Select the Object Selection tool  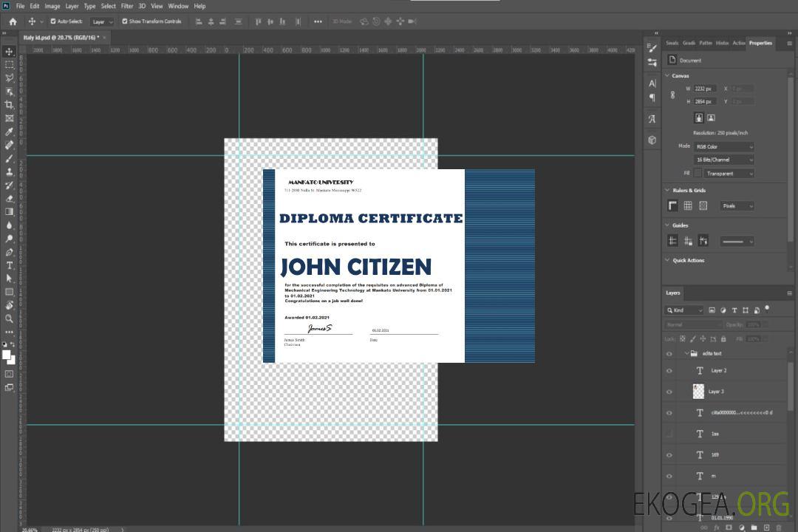pyautogui.click(x=9, y=91)
